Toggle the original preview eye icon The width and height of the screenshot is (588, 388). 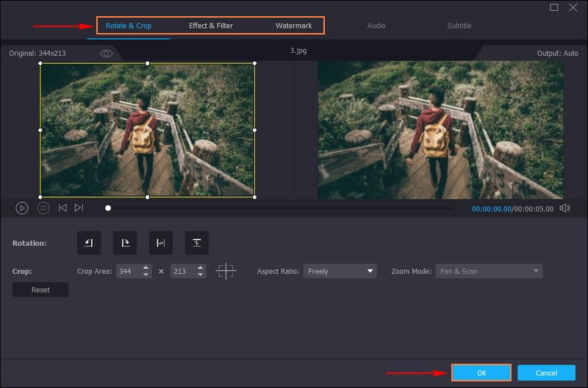(x=107, y=54)
